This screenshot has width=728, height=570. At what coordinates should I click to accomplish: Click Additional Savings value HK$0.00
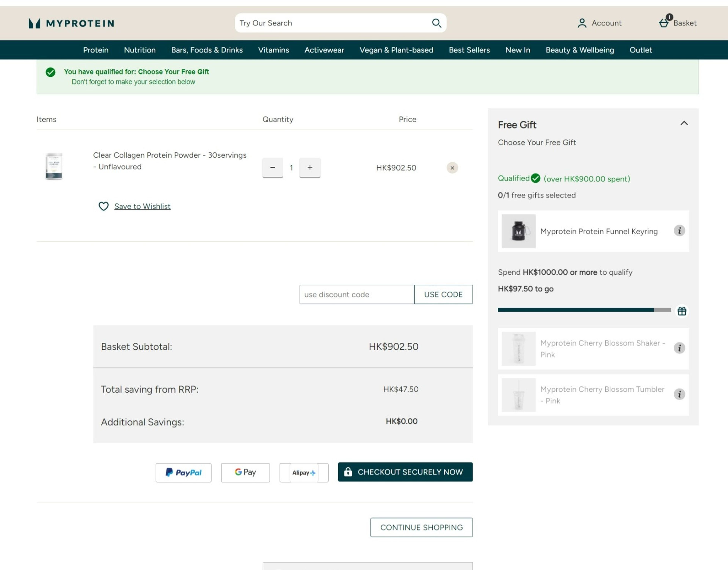point(401,421)
